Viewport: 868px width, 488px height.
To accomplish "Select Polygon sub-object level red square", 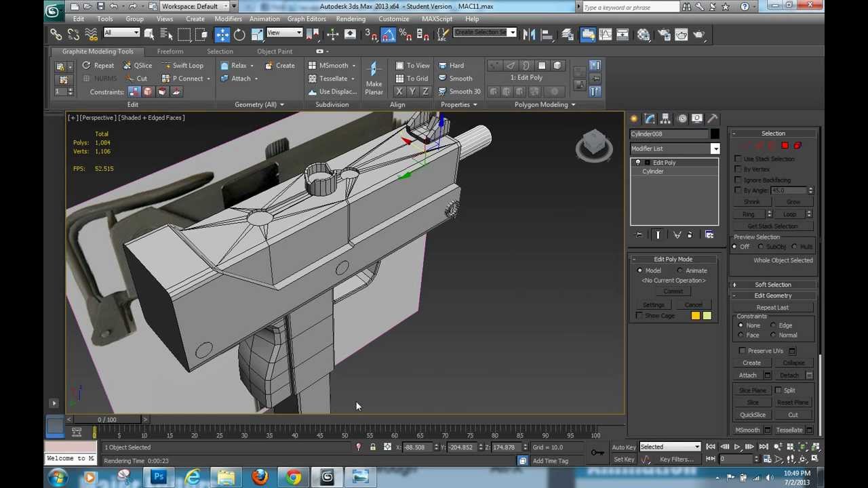I will 785,146.
